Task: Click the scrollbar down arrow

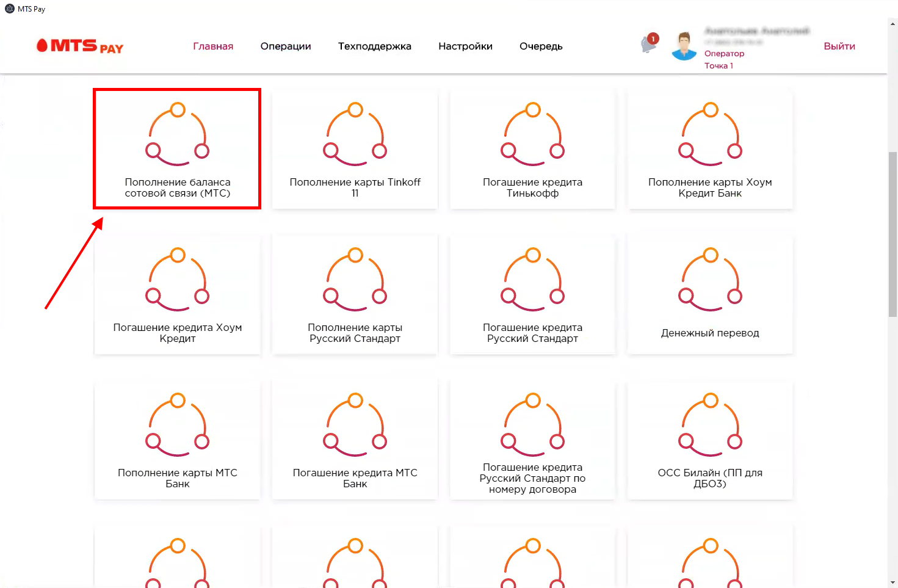Action: pos(893,583)
